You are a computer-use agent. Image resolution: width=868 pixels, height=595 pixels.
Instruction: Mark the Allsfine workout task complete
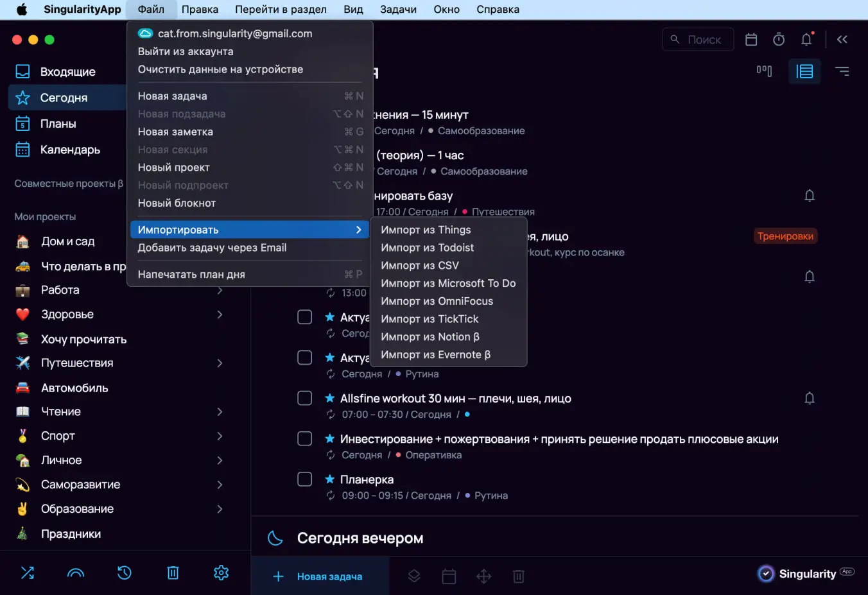305,399
